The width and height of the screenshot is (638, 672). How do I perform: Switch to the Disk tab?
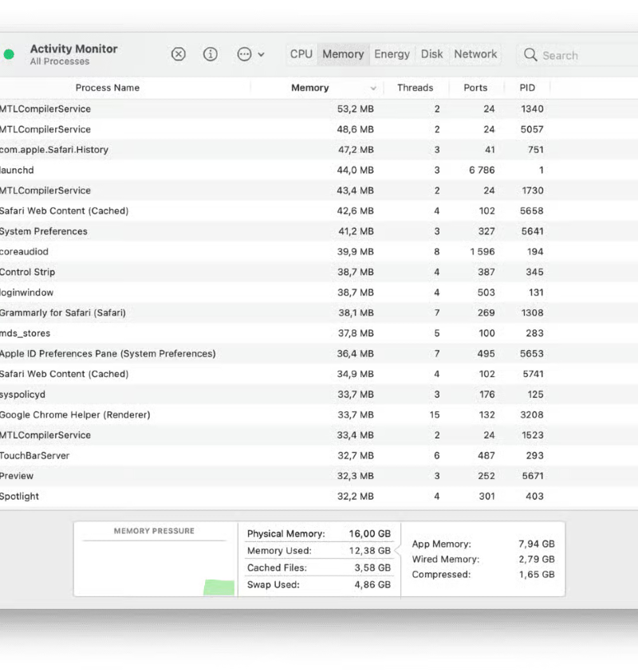click(x=431, y=54)
